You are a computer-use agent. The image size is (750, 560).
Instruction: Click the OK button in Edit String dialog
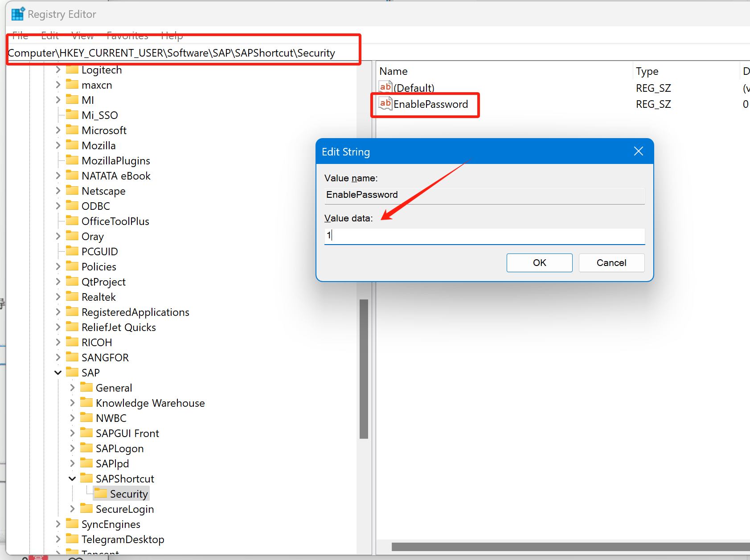(539, 262)
